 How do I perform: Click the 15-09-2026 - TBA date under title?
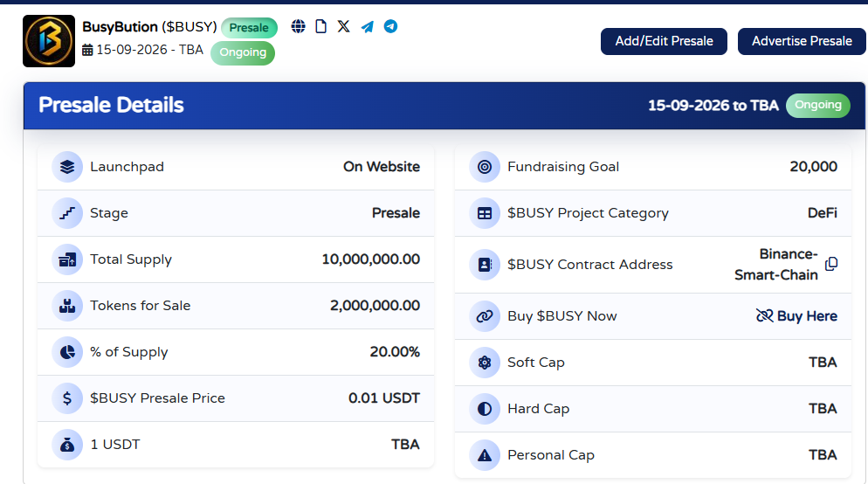(149, 50)
